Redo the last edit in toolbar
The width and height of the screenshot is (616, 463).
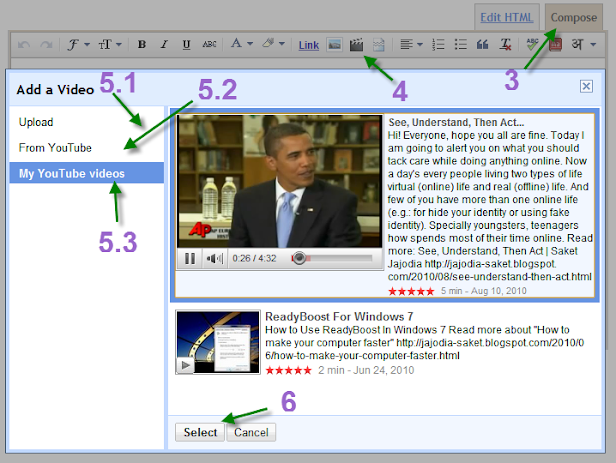46,44
